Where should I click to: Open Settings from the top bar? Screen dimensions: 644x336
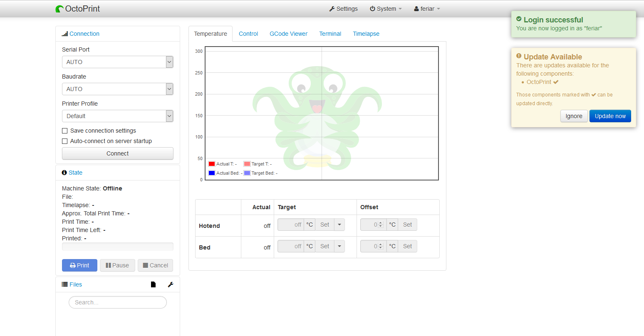click(x=343, y=9)
